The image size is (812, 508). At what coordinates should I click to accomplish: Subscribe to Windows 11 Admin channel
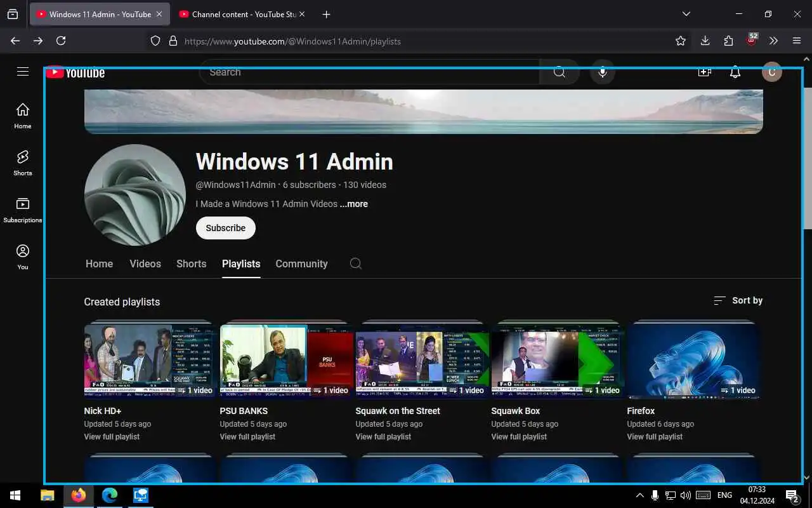click(x=226, y=228)
